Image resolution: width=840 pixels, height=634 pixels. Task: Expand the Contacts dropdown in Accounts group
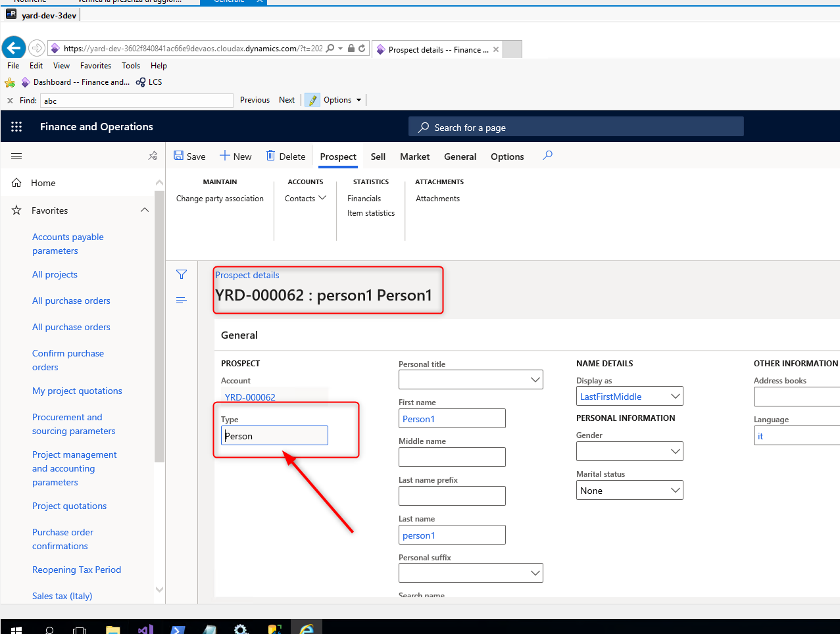(305, 198)
